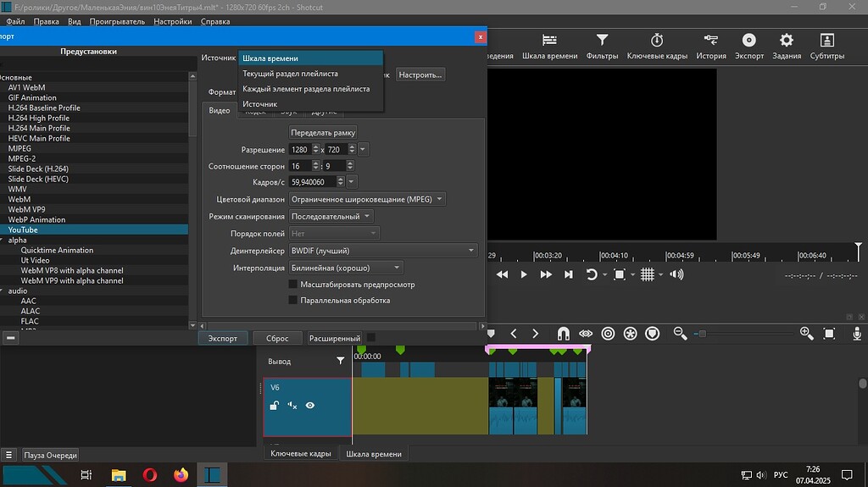The height and width of the screenshot is (487, 868).
Task: Toggle timeline snapping magnet icon
Action: click(x=563, y=334)
